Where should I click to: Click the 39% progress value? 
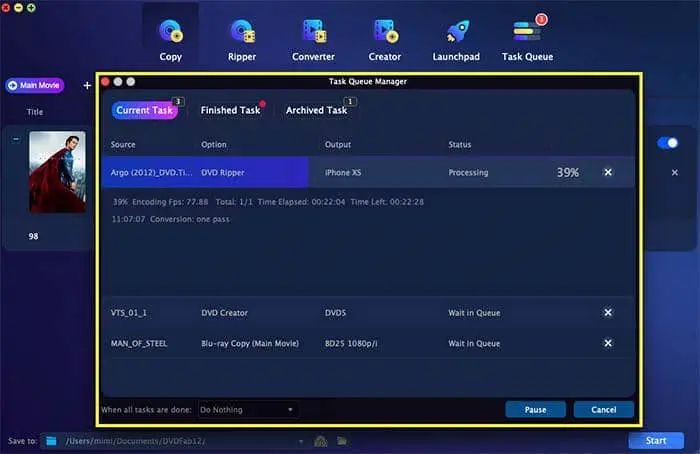click(567, 172)
